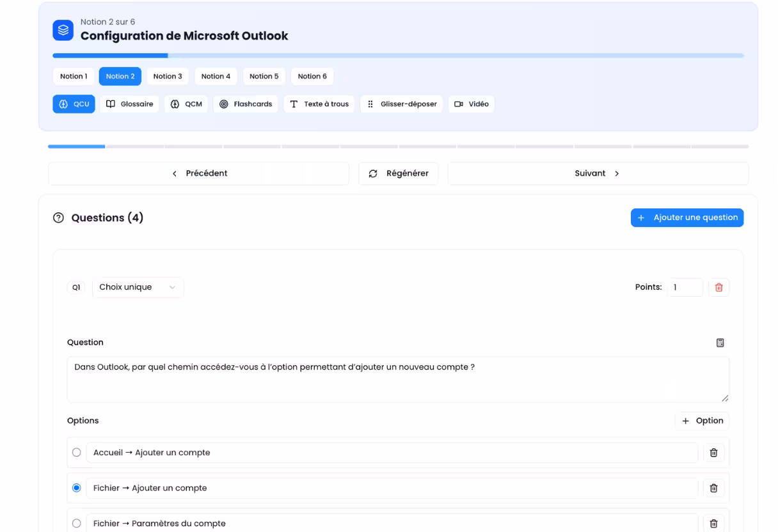Click the help icon beside Questions (4)
The image size is (778, 532).
(59, 218)
